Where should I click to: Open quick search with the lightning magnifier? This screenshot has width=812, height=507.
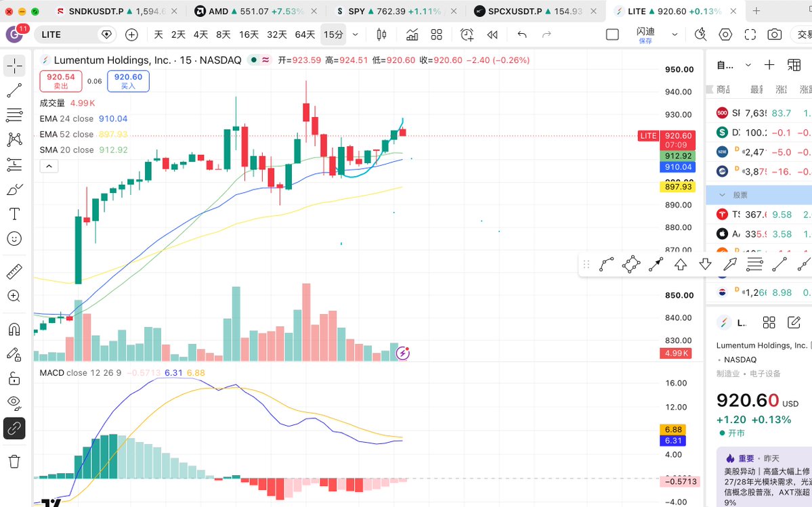click(x=701, y=35)
